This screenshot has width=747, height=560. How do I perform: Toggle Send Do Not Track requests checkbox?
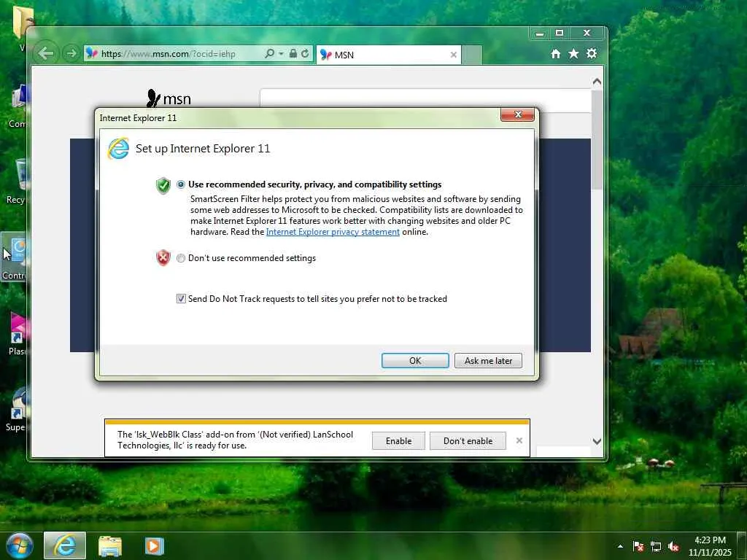pyautogui.click(x=181, y=298)
